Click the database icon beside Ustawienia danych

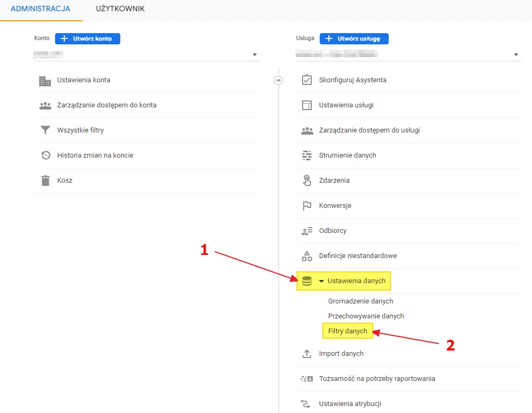307,281
